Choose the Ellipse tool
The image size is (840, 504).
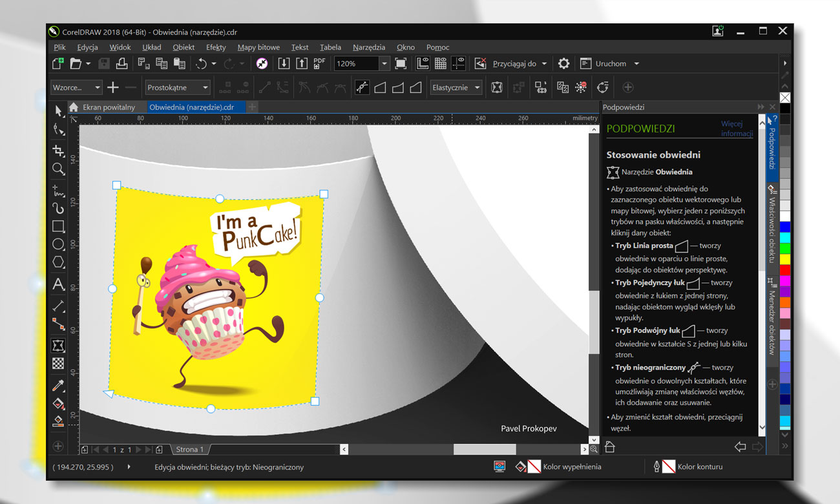59,244
